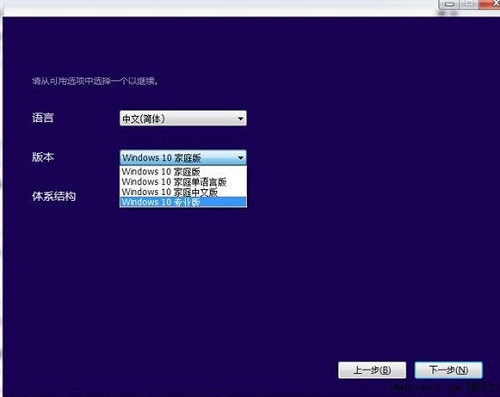Collapse the 版本 dropdown via its arrow
Image resolution: width=500 pixels, height=397 pixels.
(x=240, y=158)
